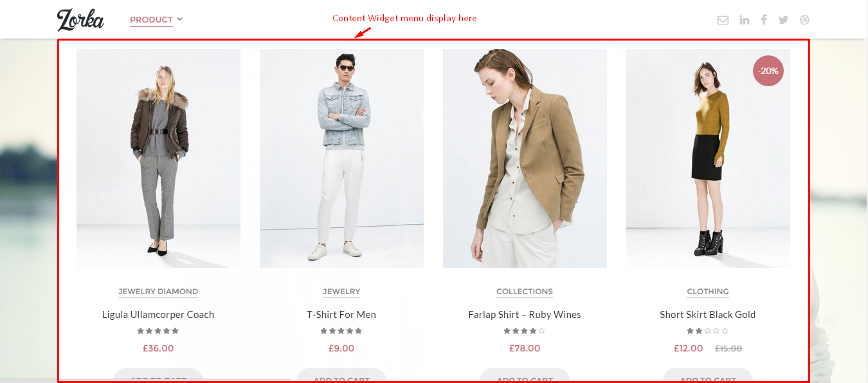The height and width of the screenshot is (383, 868).
Task: Expand the PRODUCT dropdown chevron
Action: click(x=180, y=19)
